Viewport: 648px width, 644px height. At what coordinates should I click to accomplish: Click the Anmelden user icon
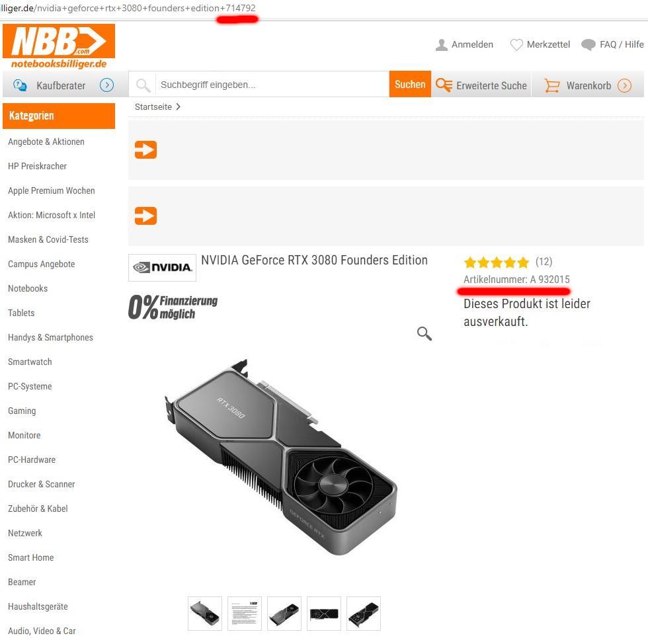(x=442, y=45)
